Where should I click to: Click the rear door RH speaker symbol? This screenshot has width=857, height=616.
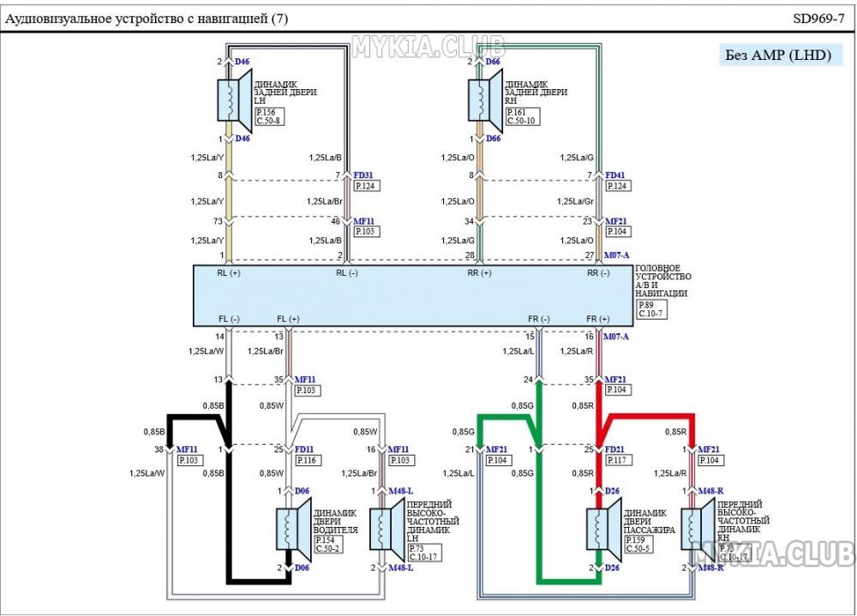pyautogui.click(x=485, y=100)
